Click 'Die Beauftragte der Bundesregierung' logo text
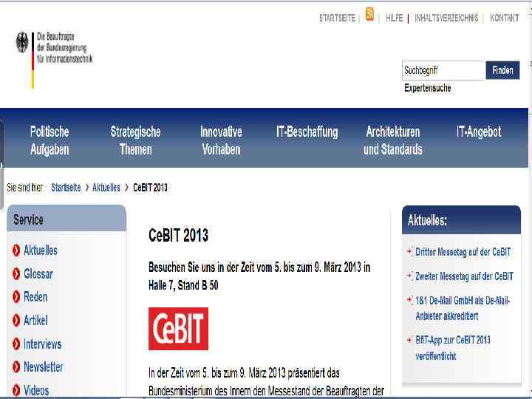The image size is (532, 399). click(64, 47)
